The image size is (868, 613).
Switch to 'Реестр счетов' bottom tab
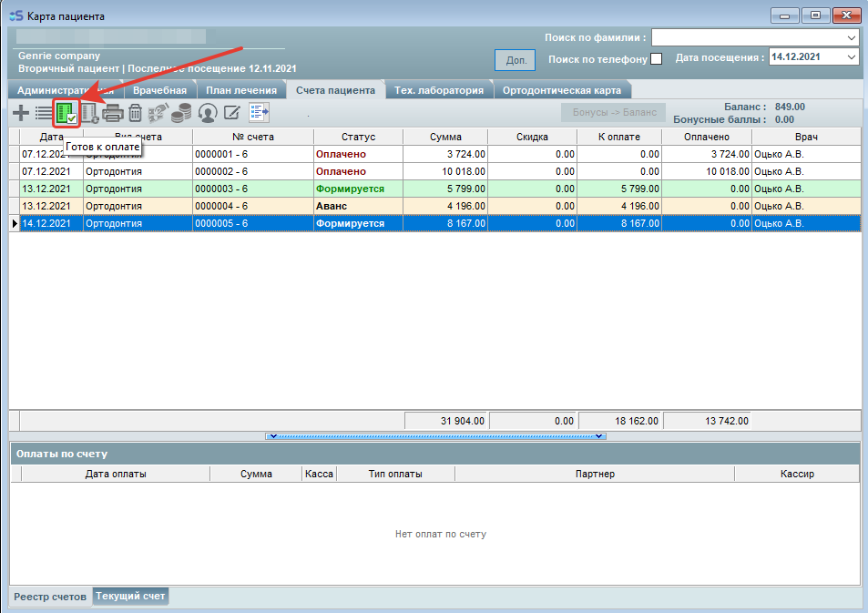[51, 597]
